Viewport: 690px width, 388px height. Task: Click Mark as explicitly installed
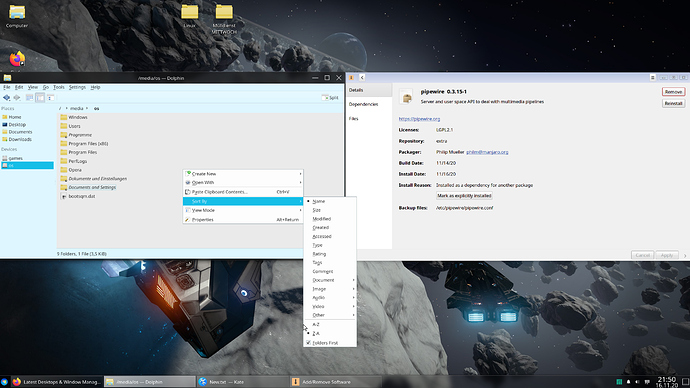(464, 196)
